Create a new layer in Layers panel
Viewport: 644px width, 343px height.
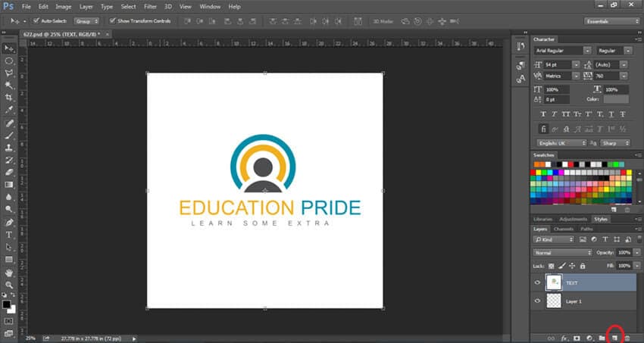pyautogui.click(x=615, y=337)
